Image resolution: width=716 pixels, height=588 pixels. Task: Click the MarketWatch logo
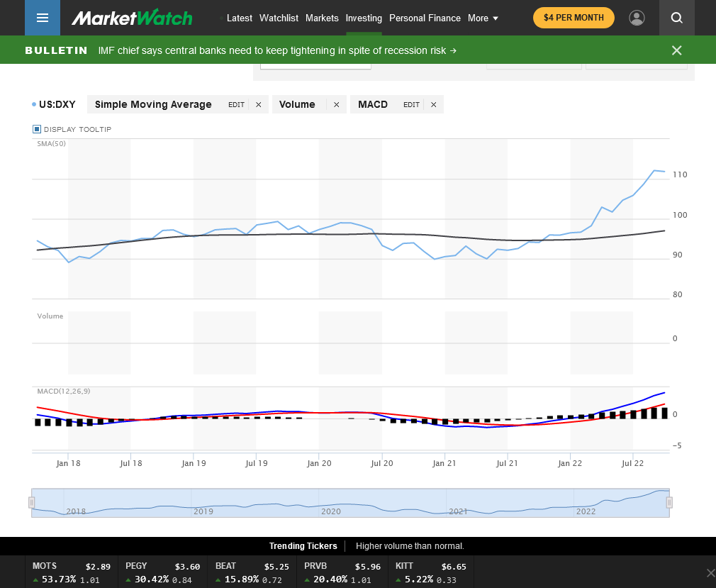pyautogui.click(x=132, y=18)
